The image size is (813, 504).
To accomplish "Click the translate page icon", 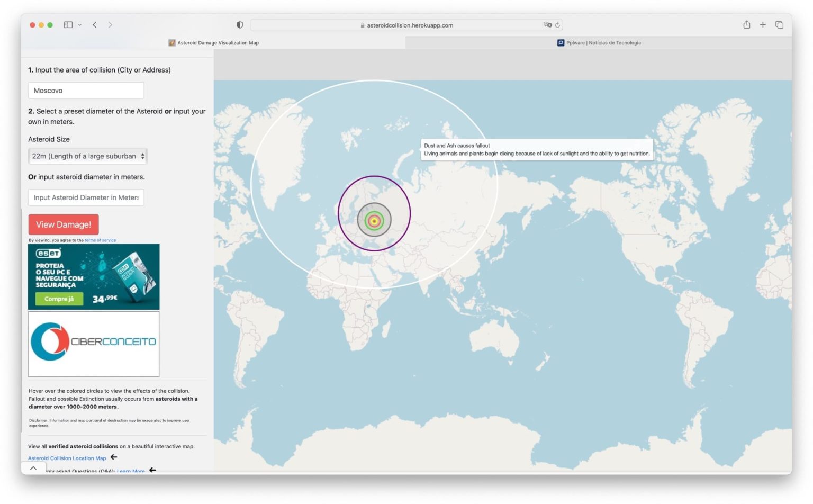I will click(547, 25).
